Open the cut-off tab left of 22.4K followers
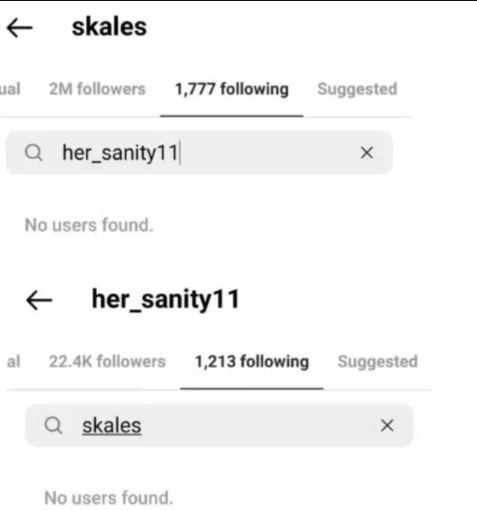 pos(14,362)
